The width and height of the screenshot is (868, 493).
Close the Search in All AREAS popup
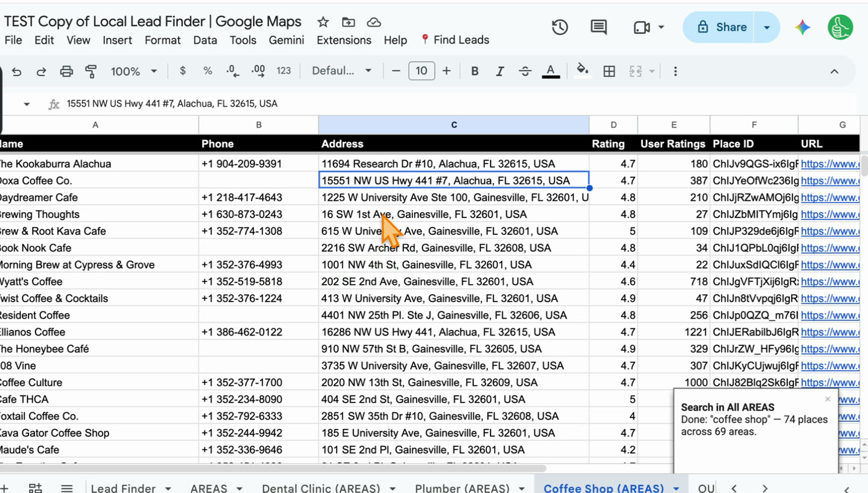[x=828, y=399]
